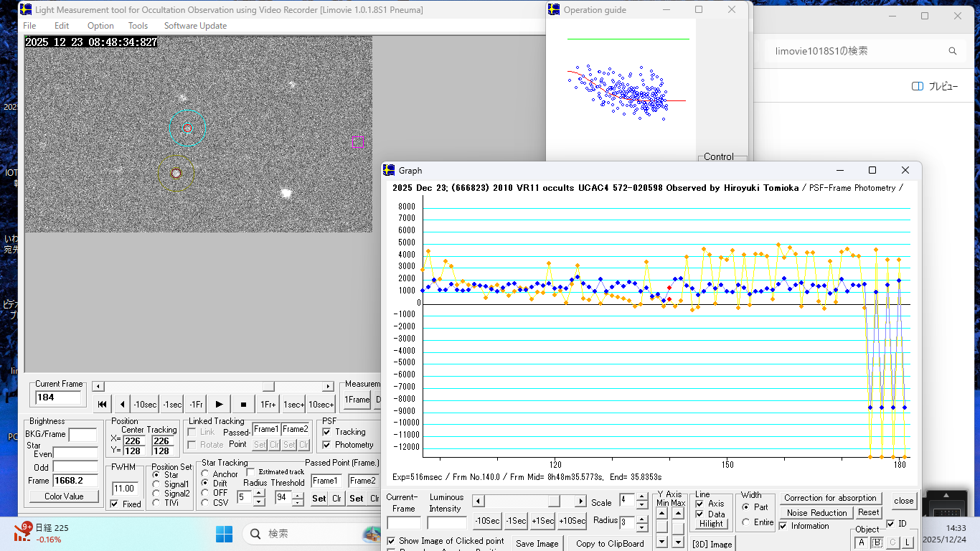Disable PSF Tracking checkbox
This screenshot has height=551, width=980.
point(327,432)
